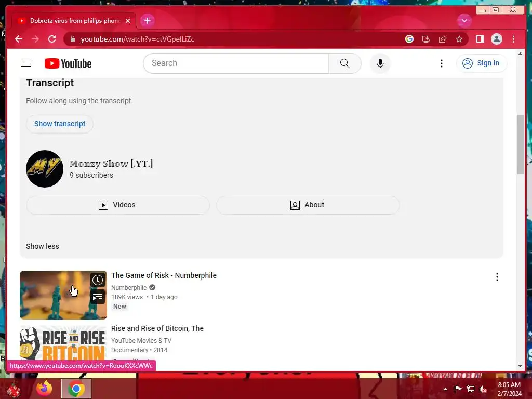Click the Windows Start button in the taskbar
The height and width of the screenshot is (399, 532).
[14, 389]
